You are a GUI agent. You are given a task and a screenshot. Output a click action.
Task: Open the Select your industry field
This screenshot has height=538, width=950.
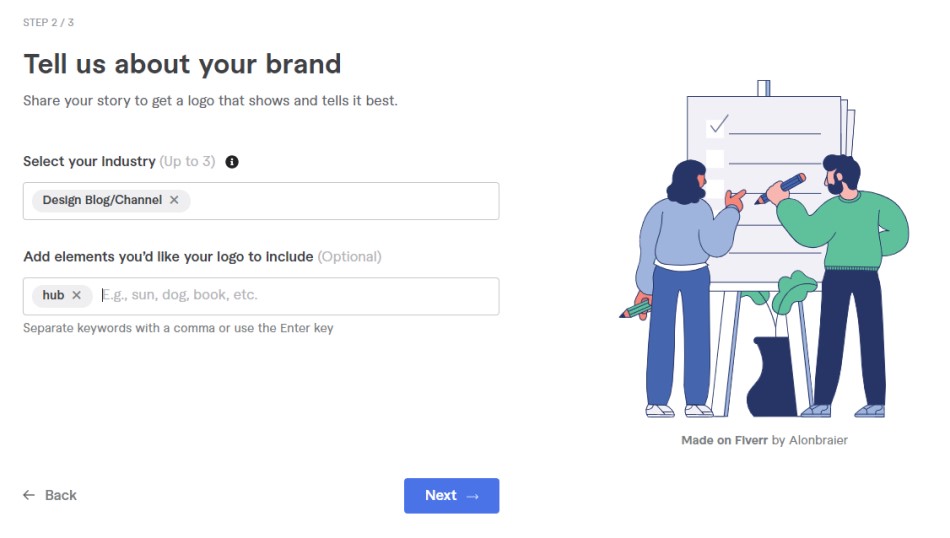click(x=261, y=201)
